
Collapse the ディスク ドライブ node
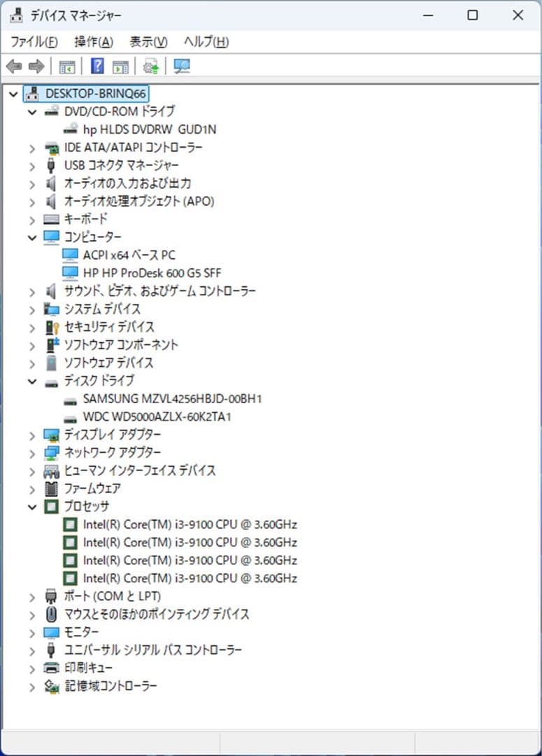tap(32, 381)
